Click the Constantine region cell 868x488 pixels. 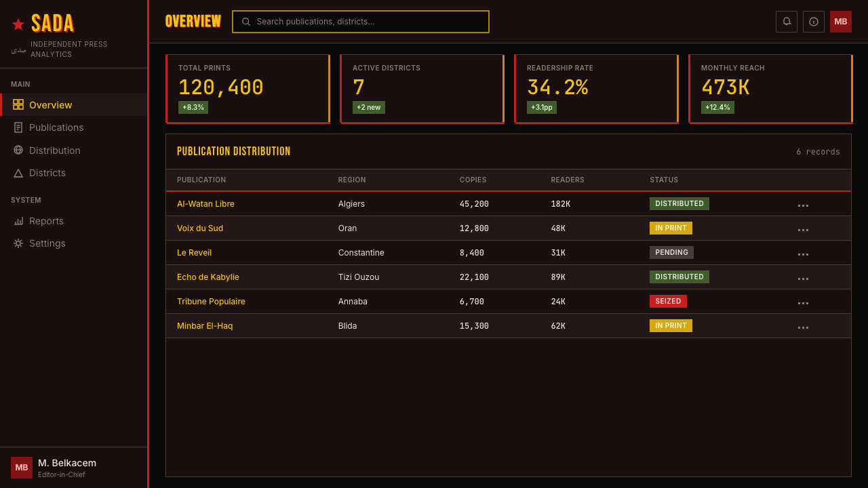tap(361, 253)
